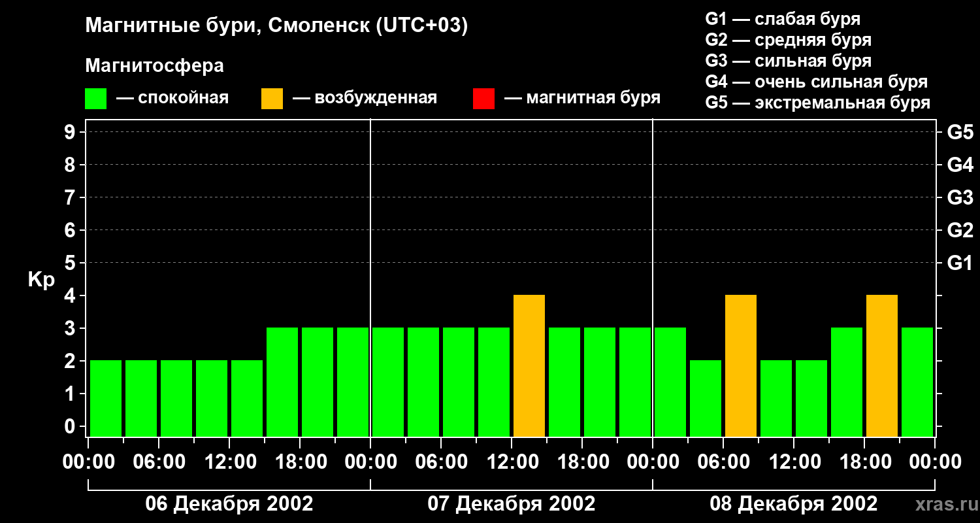Click the 'G1 — слабая буря' legend line
Viewport: 980px width, 523px height.
pos(783,19)
